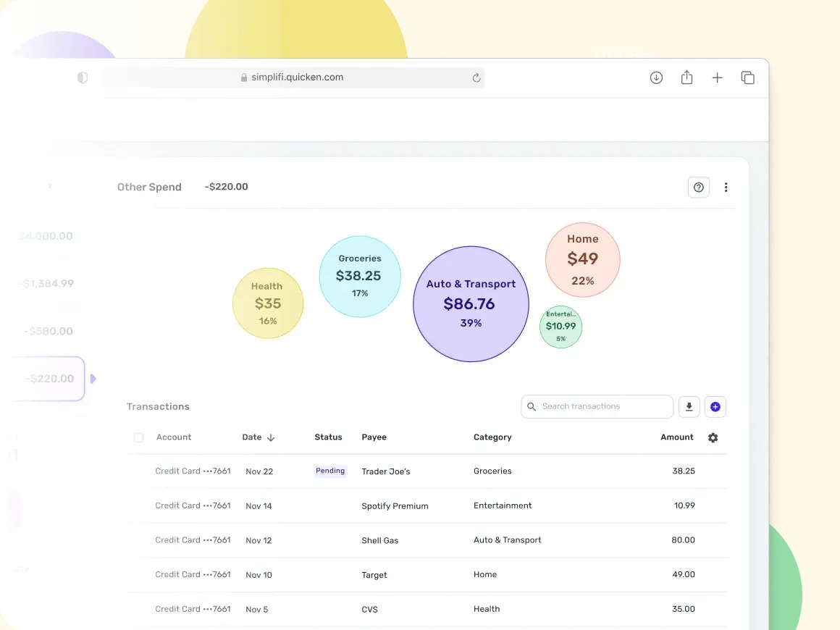Open the browser downloads icon

click(656, 77)
